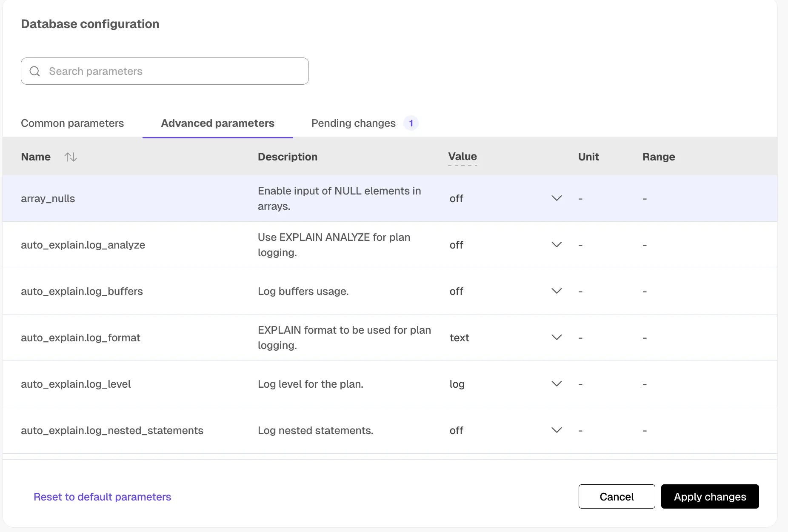Click the Name column header
Viewport: 788px width, 532px height.
[x=36, y=157]
